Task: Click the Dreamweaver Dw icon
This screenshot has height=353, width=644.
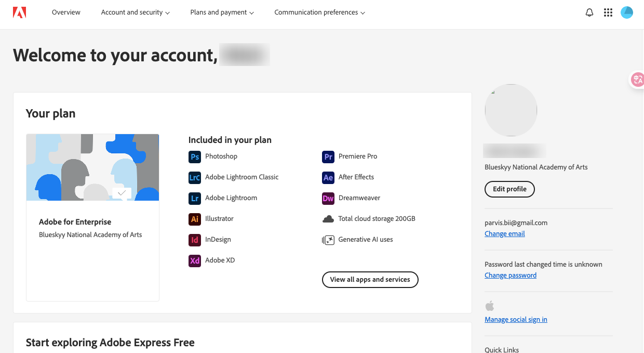Action: point(328,198)
